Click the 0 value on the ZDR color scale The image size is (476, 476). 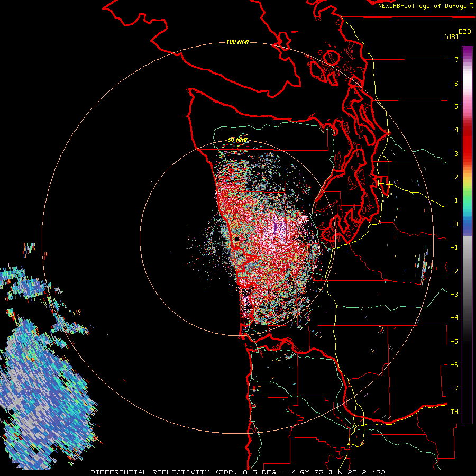coord(456,224)
